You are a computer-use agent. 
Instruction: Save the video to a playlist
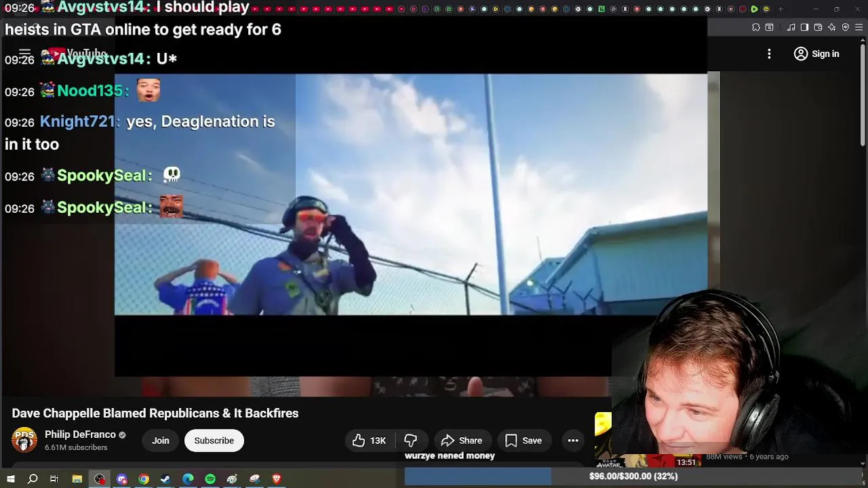(524, 441)
